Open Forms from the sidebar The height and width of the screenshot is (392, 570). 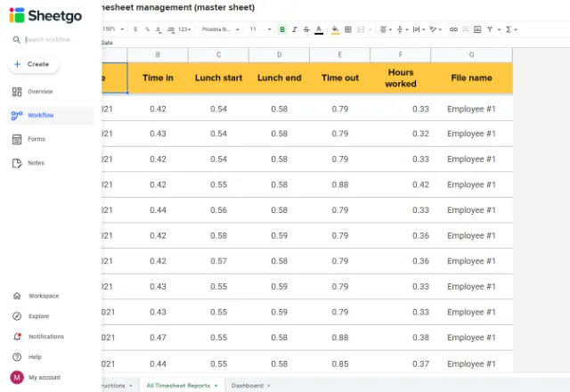click(x=36, y=139)
